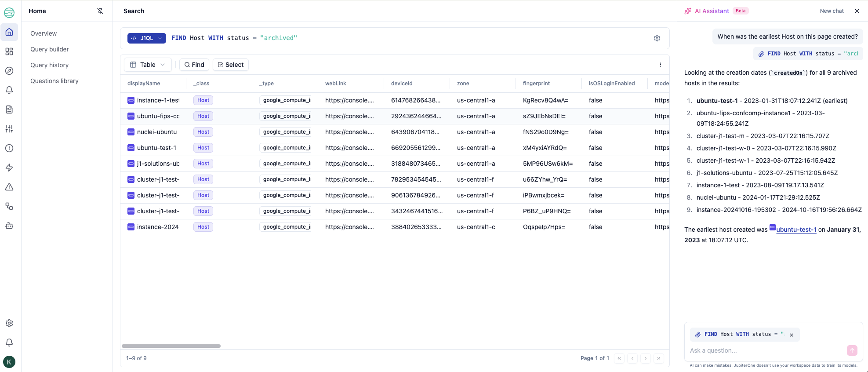The image size is (868, 372).
Task: Open the dashboards grid icon in sidebar
Action: click(x=9, y=51)
